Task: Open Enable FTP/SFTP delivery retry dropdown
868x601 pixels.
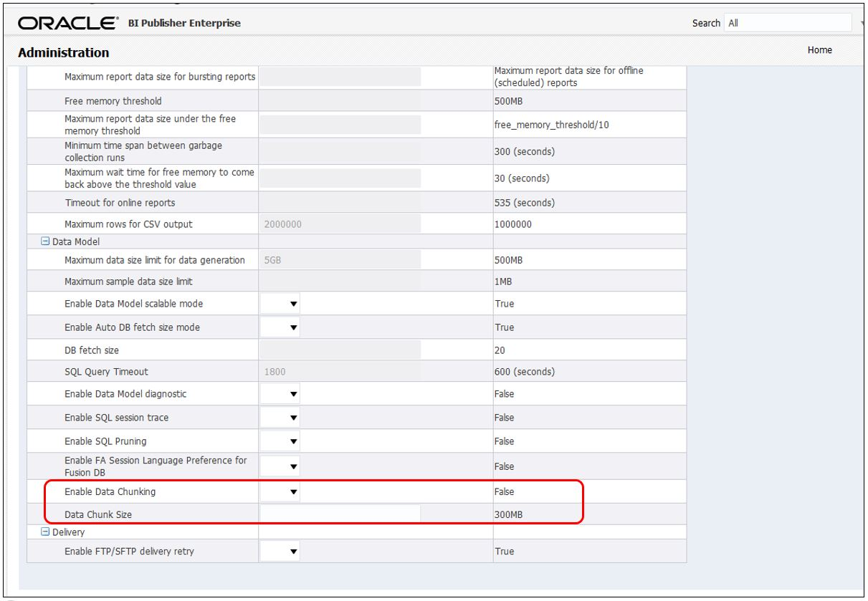Action: 280,552
